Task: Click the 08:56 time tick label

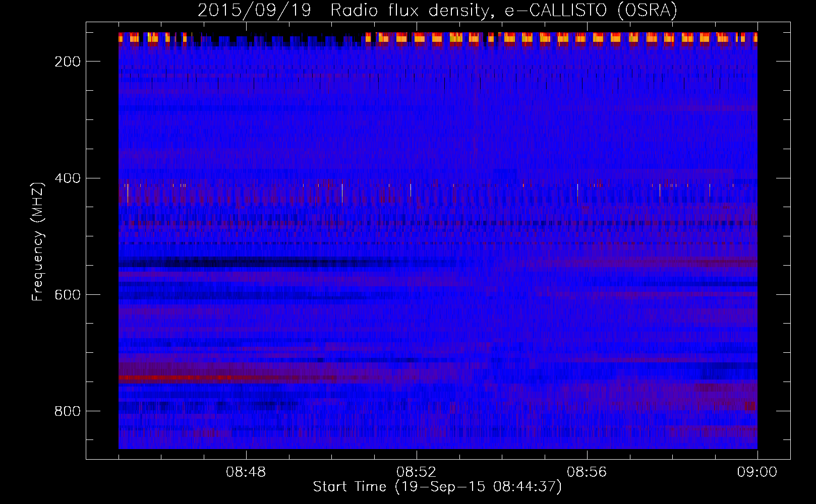Action: 587,472
